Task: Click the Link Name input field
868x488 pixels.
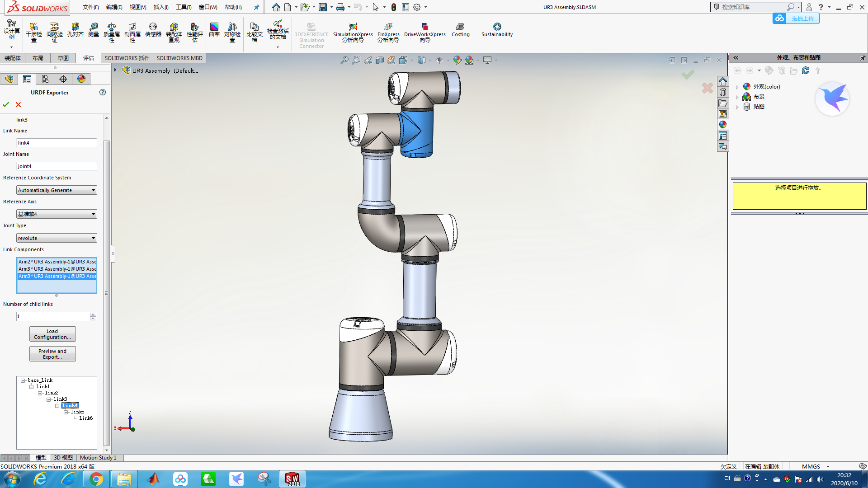Action: click(x=57, y=143)
